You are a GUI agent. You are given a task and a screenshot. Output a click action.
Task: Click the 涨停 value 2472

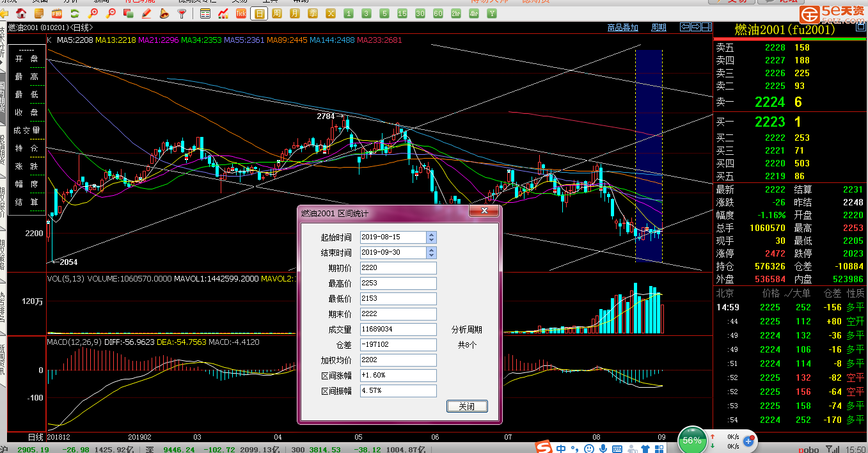click(x=775, y=254)
